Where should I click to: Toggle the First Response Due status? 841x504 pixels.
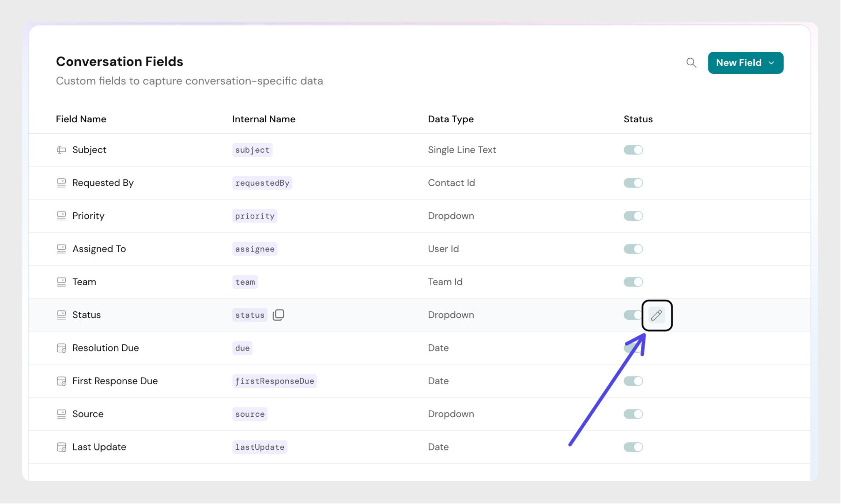click(633, 381)
